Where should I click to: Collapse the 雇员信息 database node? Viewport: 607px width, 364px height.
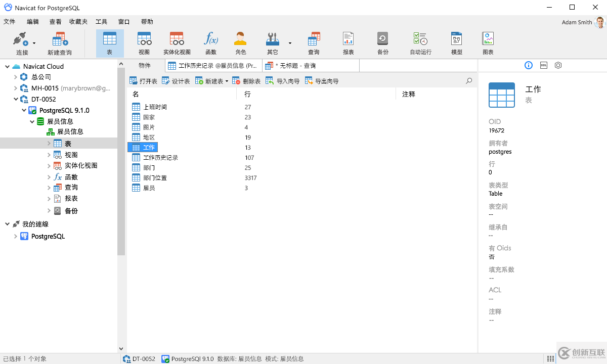pos(32,121)
